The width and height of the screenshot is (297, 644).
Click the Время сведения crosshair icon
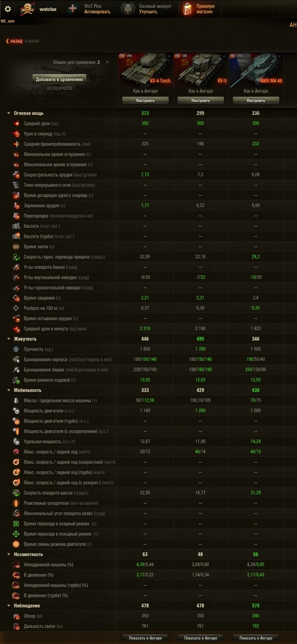tap(16, 297)
